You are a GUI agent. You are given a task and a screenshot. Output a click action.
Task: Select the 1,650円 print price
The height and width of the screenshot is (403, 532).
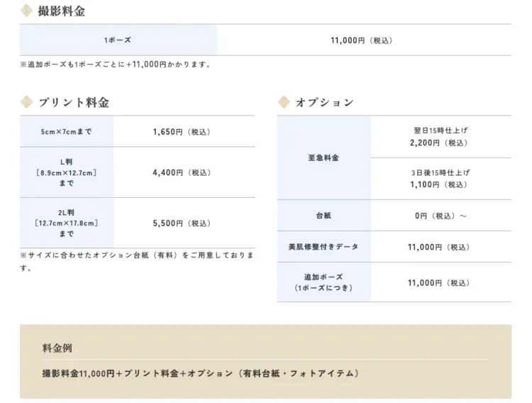pyautogui.click(x=182, y=131)
